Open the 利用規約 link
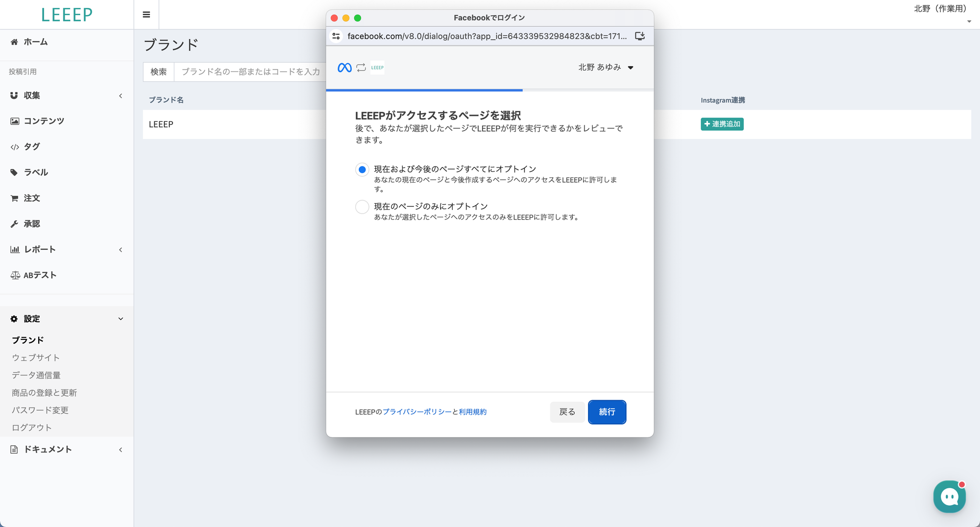Viewport: 980px width, 527px height. [x=473, y=412]
